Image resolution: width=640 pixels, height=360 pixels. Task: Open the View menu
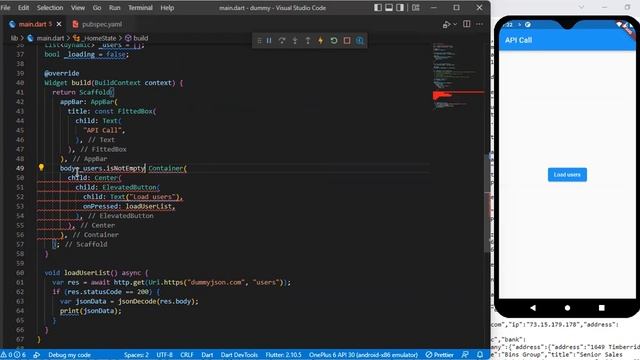coord(78,8)
